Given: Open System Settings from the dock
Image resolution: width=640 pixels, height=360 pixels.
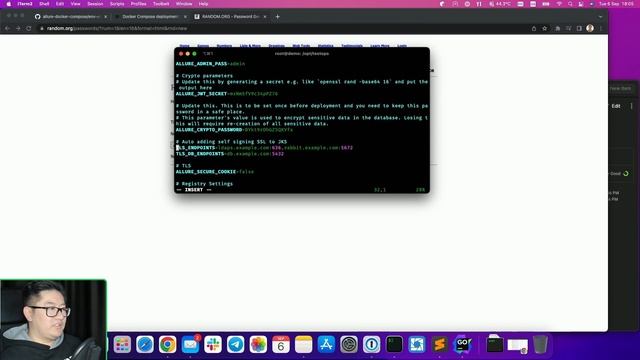Looking at the screenshot, I should coord(349,344).
